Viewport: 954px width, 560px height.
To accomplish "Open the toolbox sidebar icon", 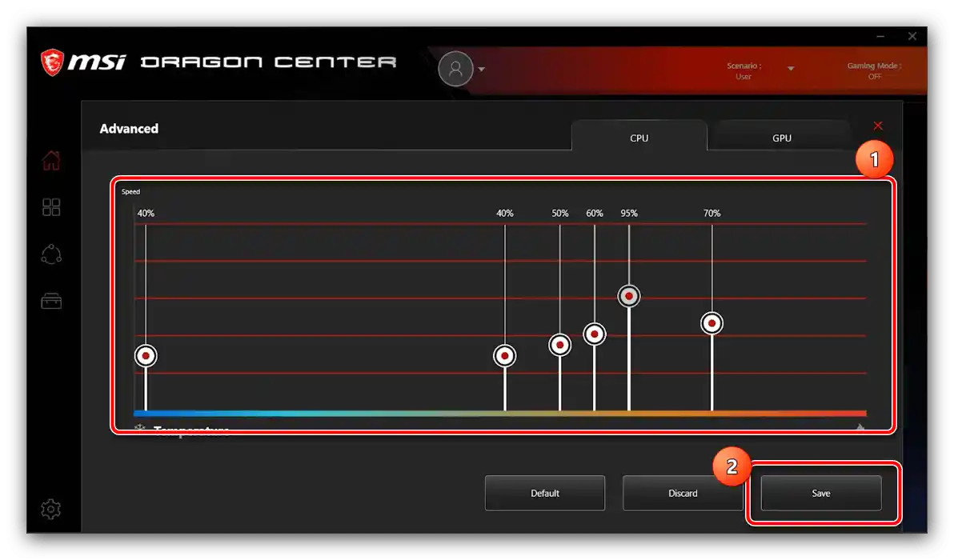I will tap(51, 301).
